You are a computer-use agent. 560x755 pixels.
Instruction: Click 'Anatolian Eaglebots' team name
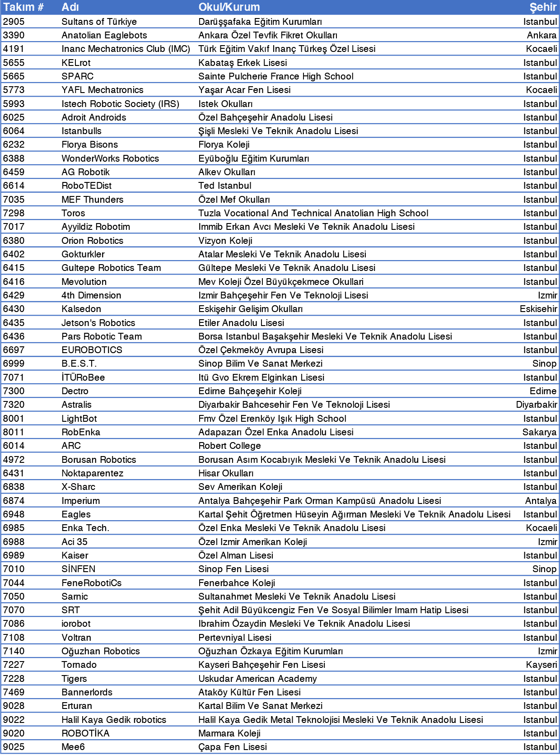104,35
